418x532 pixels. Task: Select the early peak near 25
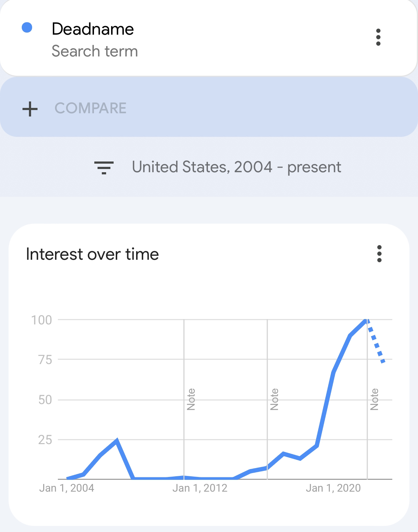point(117,440)
